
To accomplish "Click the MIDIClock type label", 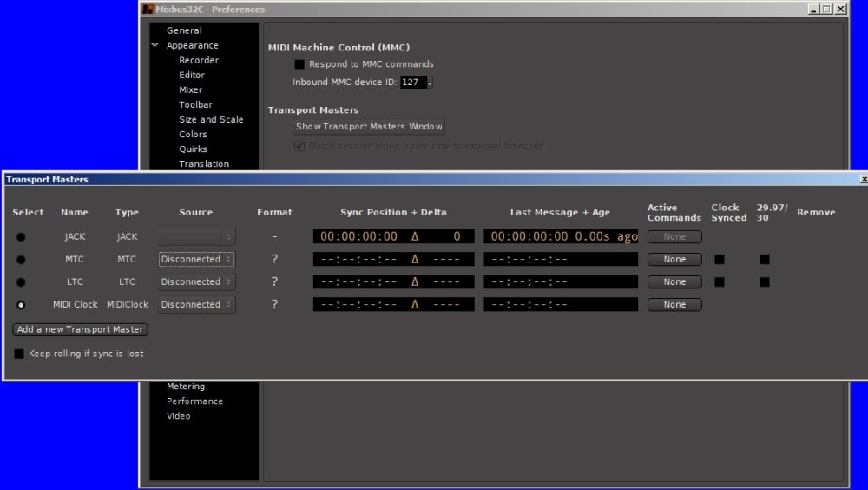I will (x=128, y=305).
